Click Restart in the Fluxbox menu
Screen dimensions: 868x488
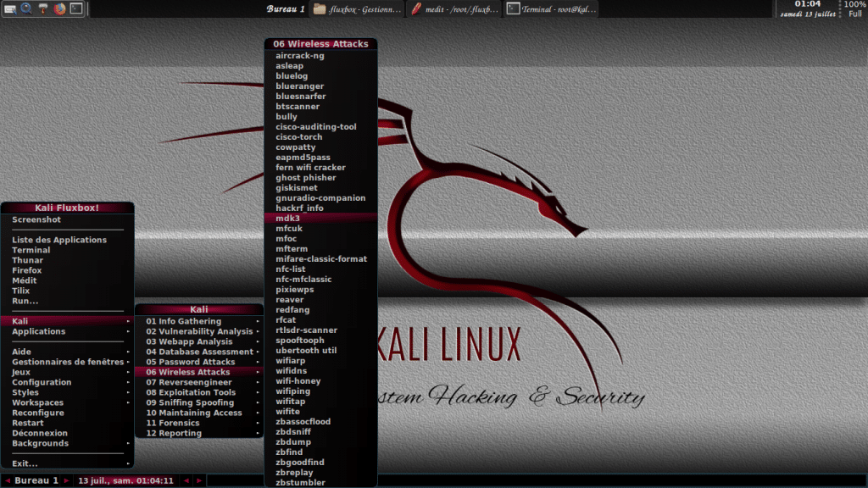pyautogui.click(x=68, y=423)
